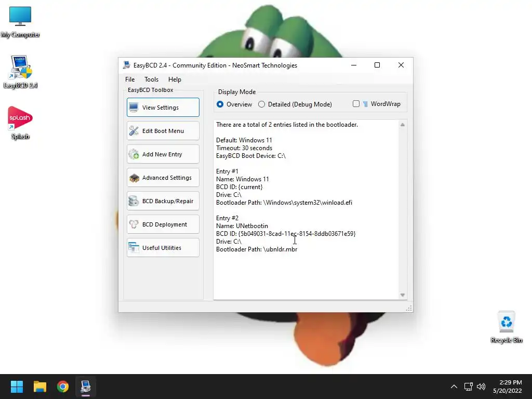
Task: Click the chip icon on Advanced Settings
Action: tap(134, 178)
